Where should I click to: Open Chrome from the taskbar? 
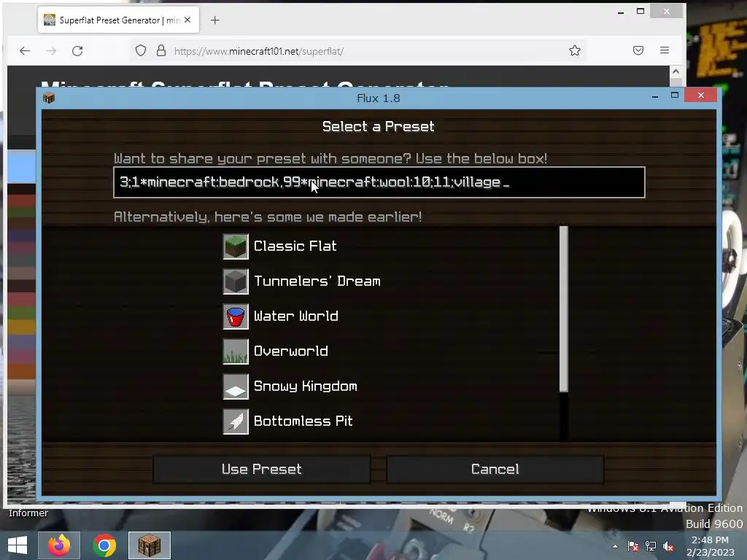104,545
